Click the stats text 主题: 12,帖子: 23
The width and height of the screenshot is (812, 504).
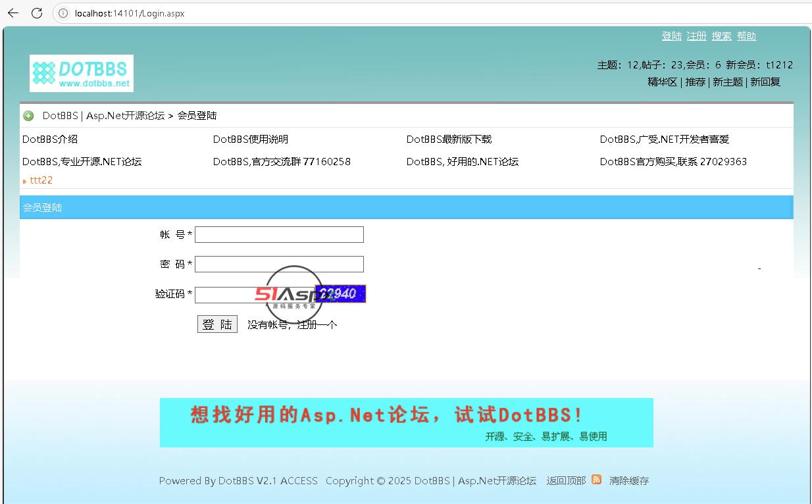tap(640, 65)
